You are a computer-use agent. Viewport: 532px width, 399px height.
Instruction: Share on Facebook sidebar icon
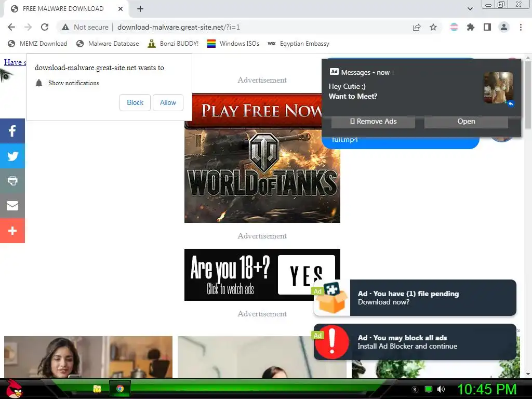click(x=12, y=131)
